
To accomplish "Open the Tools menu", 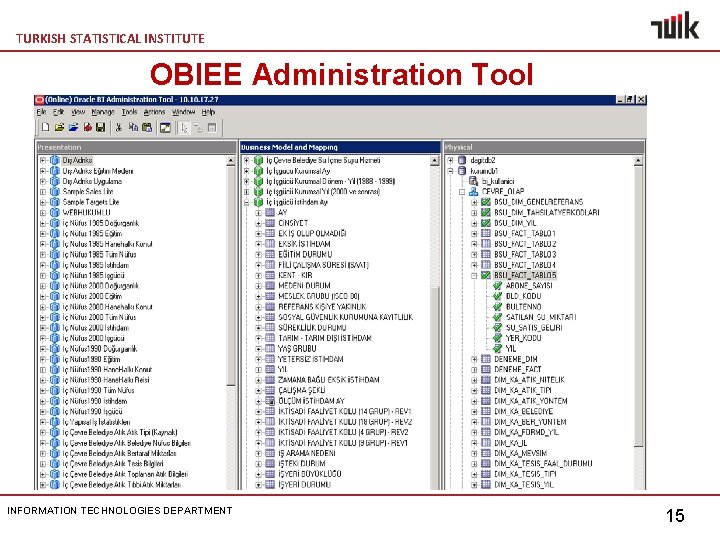I will click(x=129, y=112).
